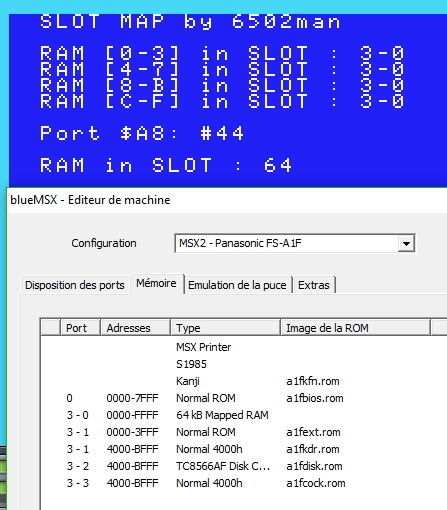The width and height of the screenshot is (447, 510).
Task: Click SLOT MAP by 6502man heading
Action: [x=190, y=22]
